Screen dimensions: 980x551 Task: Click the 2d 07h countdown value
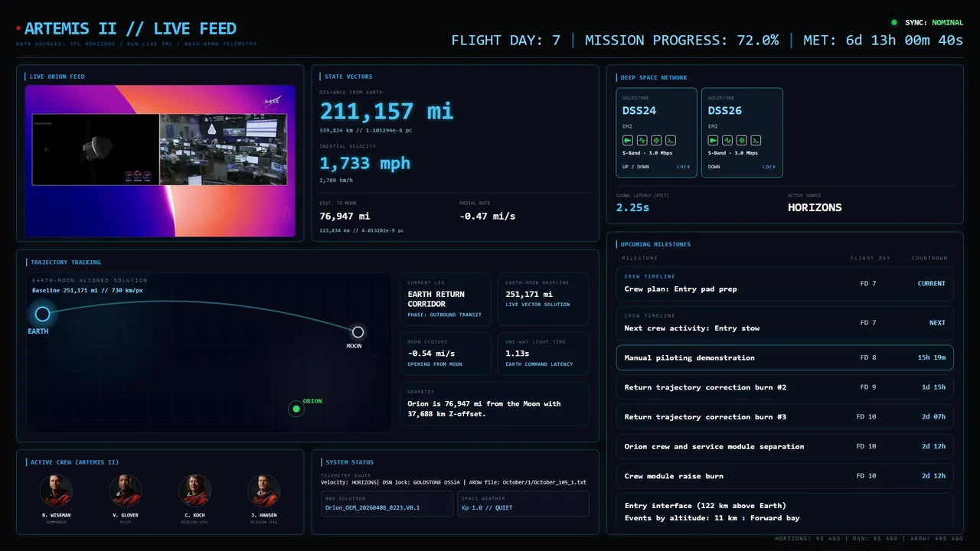click(933, 417)
